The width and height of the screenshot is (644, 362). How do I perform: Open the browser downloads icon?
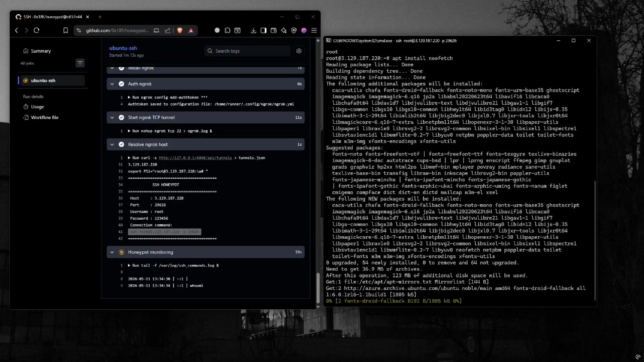pyautogui.click(x=254, y=31)
